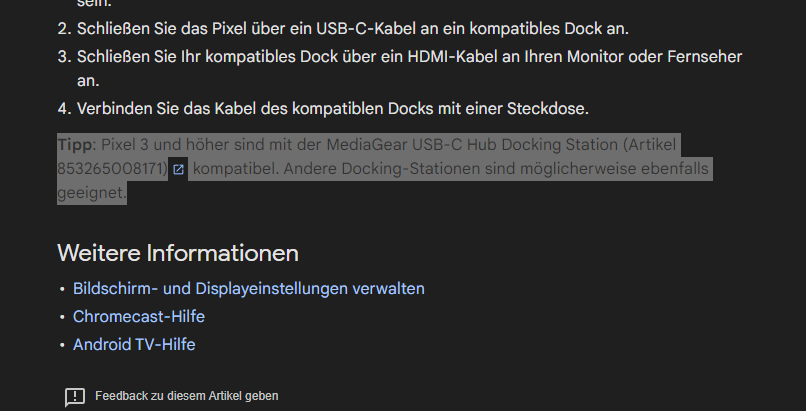Go to the Android TV-Hilfe link
Viewport: 806px width, 411px height.
[134, 345]
